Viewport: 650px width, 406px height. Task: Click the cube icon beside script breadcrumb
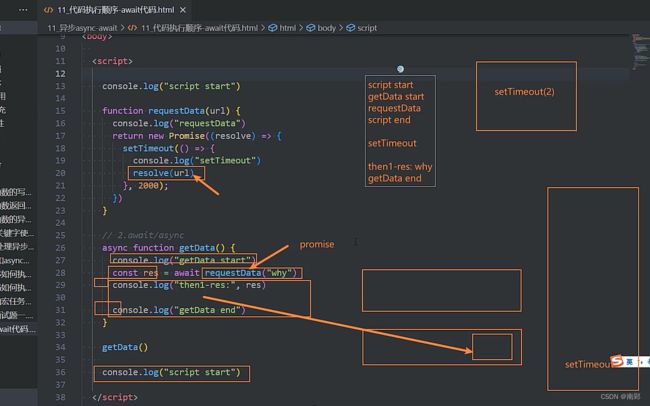tap(351, 28)
